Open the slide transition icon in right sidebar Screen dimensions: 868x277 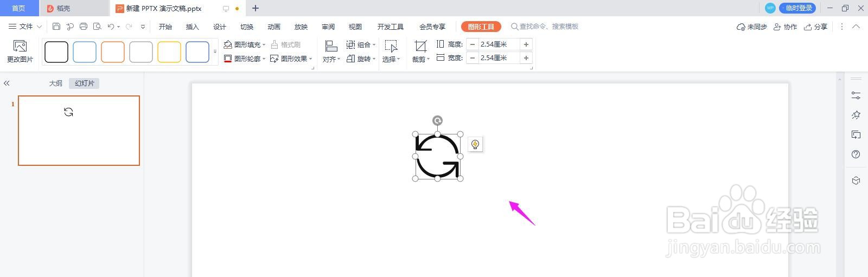[856, 134]
